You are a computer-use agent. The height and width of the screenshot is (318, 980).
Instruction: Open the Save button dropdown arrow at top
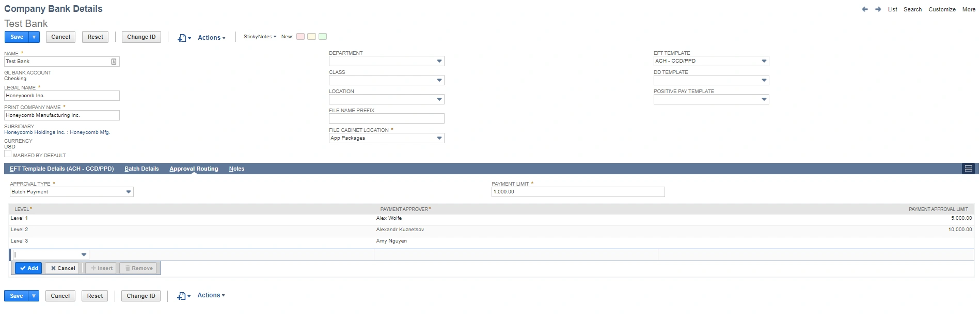(x=34, y=37)
